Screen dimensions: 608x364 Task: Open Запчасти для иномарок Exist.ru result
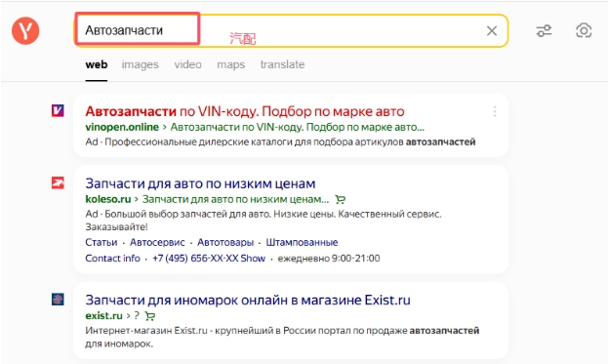tap(247, 300)
